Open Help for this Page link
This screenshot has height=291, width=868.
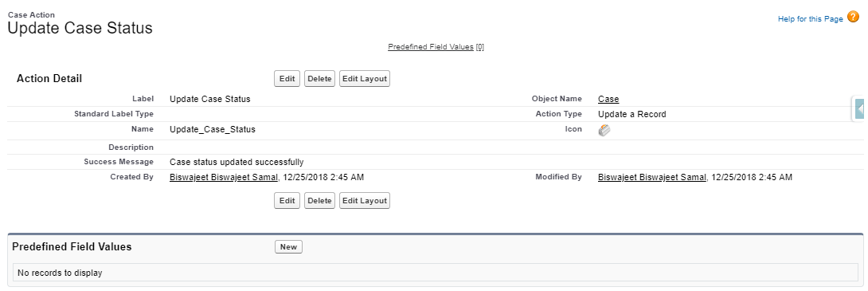[x=811, y=19]
